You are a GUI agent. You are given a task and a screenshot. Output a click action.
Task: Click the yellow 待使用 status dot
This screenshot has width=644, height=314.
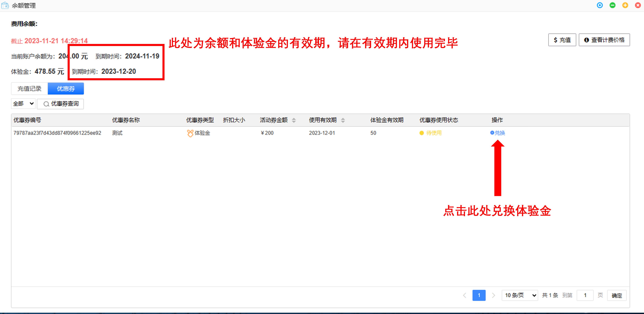tap(422, 133)
